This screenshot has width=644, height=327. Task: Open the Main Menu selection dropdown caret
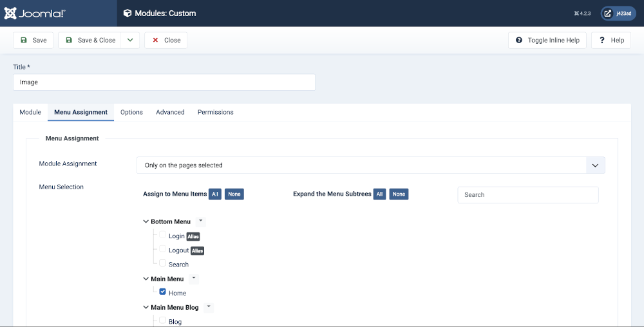tap(194, 279)
